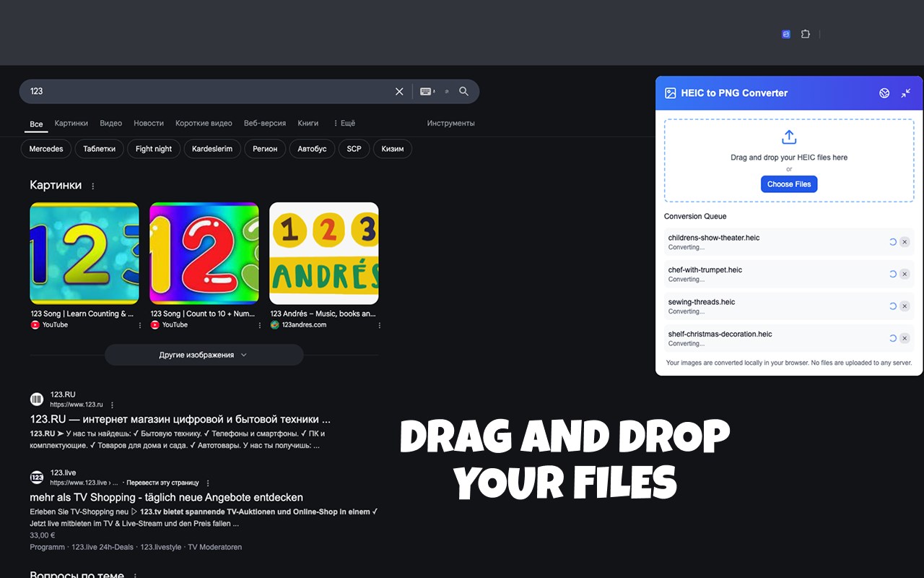Screen dimensions: 924x578
Task: Click the spinner for chef-with-trumpet.heic
Action: coord(892,274)
